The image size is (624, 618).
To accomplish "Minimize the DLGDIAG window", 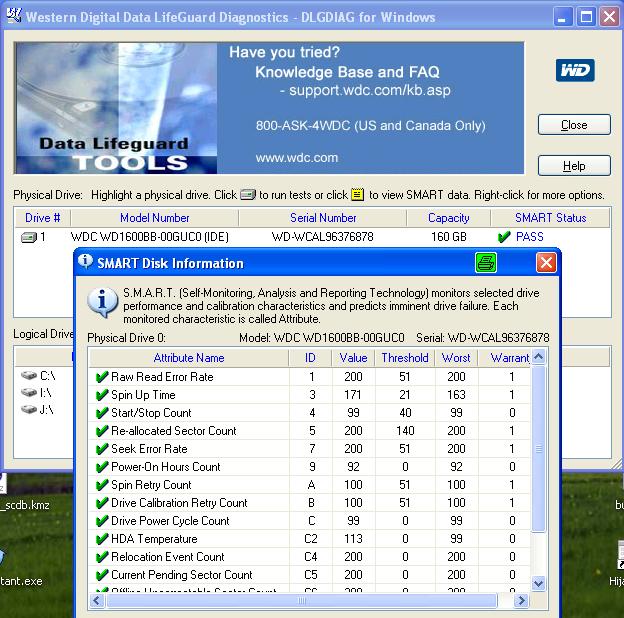I will [x=563, y=17].
